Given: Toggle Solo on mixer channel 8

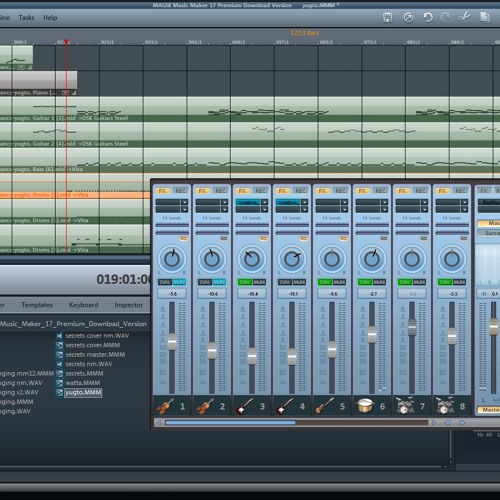Looking at the screenshot, I should pos(445,282).
